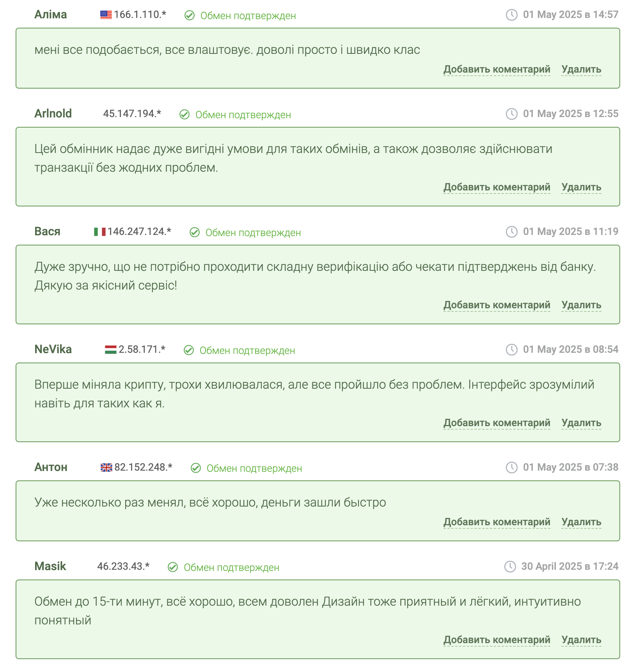The image size is (635, 672).
Task: Delete Masik's review
Action: (x=581, y=640)
